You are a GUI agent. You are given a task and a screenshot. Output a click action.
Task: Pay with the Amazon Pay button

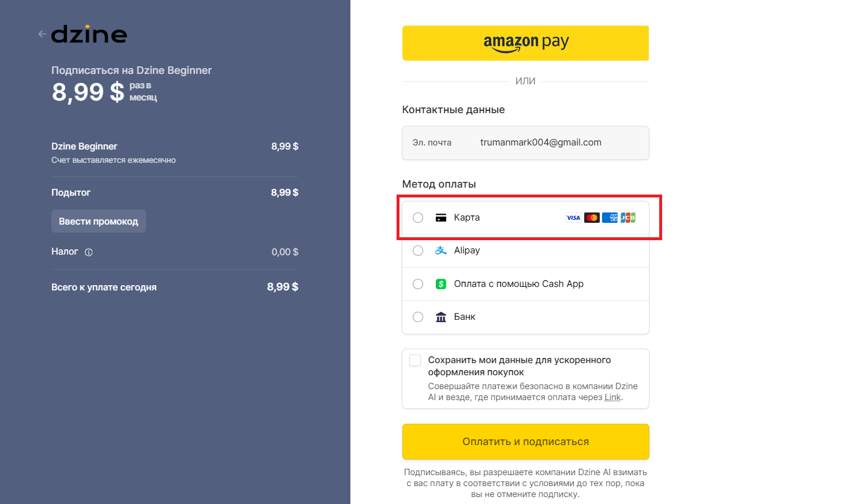[x=525, y=43]
